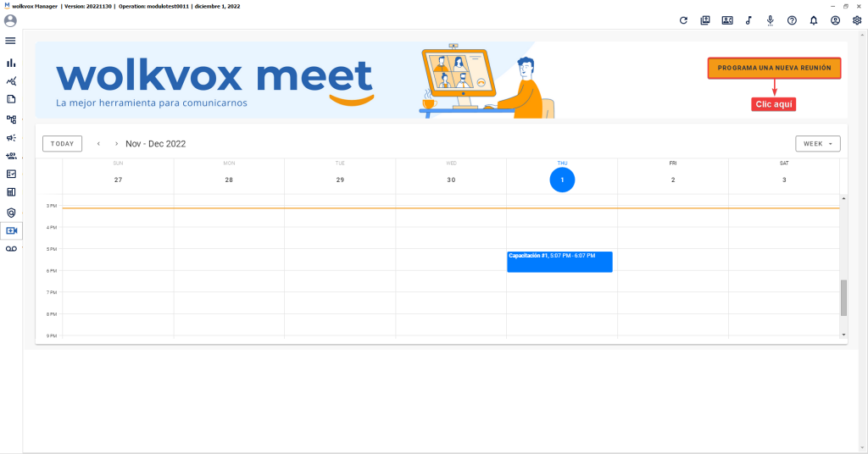This screenshot has width=868, height=454.
Task: Open the checklist form sidebar icon
Action: (11, 174)
